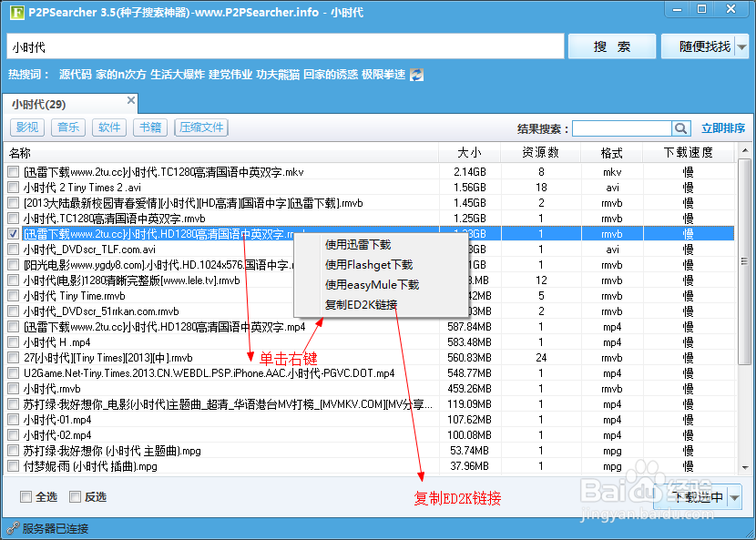Click hot keyword 家的n次方
The image size is (756, 540).
(x=120, y=75)
